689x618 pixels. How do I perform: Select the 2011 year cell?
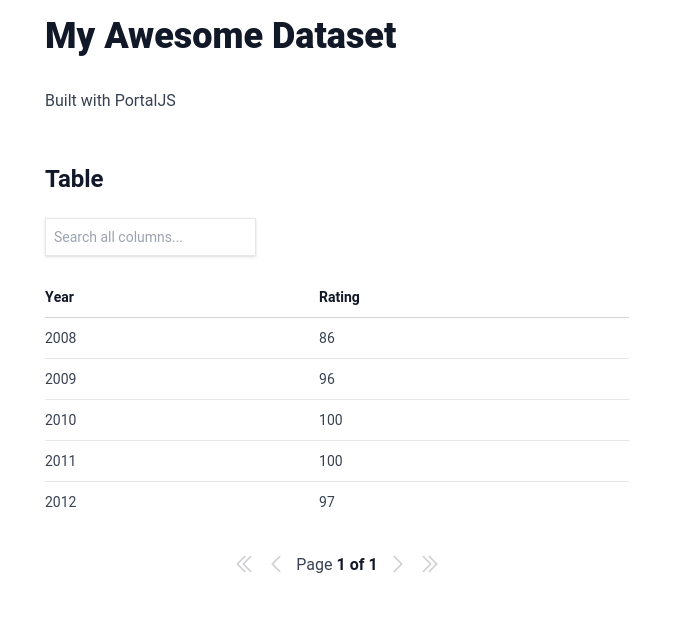(61, 461)
